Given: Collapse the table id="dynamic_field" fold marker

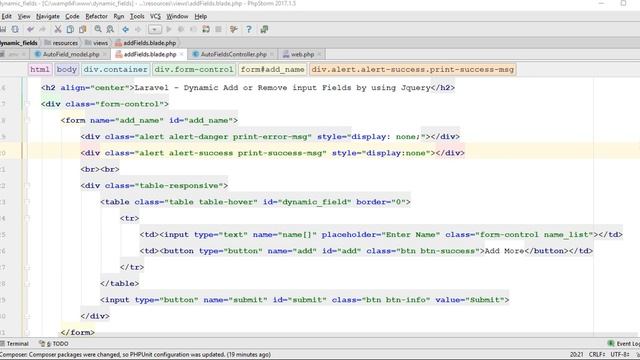Looking at the screenshot, I should (27, 202).
